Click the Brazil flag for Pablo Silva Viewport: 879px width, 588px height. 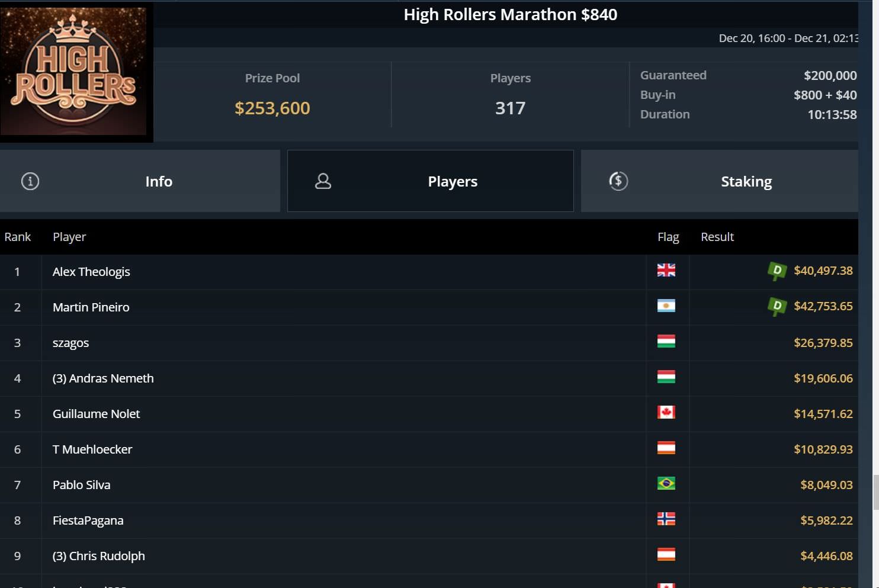[x=666, y=484]
